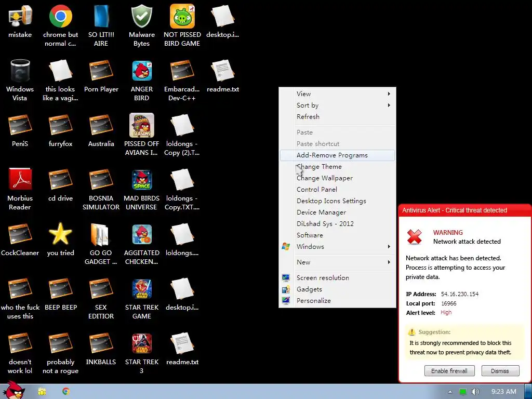Select Change Theme in context menu

[337, 167]
